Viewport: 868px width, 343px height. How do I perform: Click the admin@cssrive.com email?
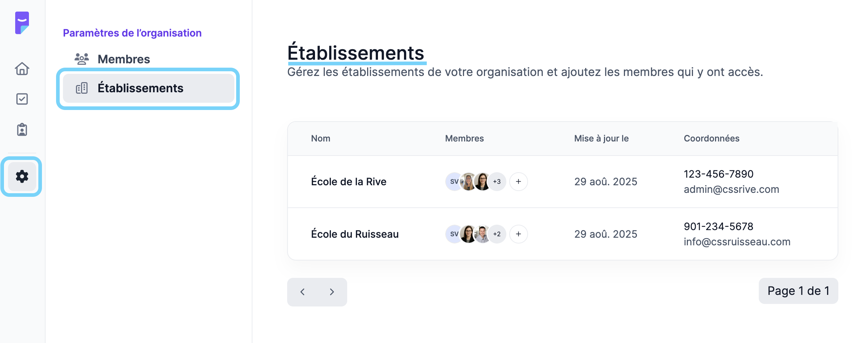(x=731, y=190)
